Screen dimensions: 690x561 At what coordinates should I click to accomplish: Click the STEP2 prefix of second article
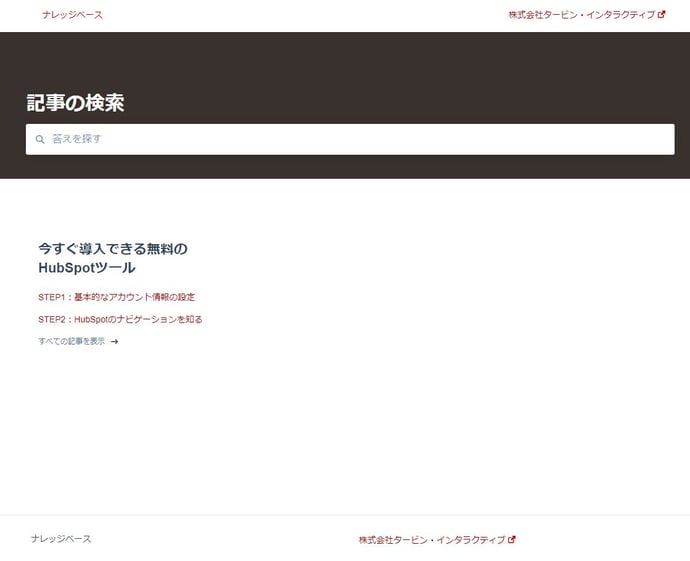[50, 320]
